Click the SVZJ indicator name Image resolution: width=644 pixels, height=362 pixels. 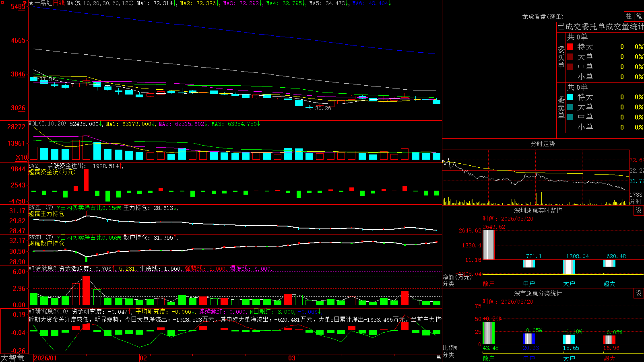[x=35, y=166]
